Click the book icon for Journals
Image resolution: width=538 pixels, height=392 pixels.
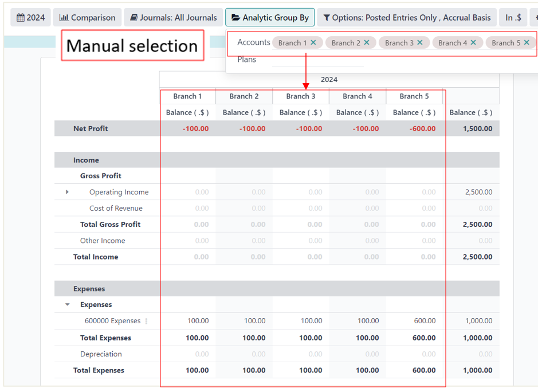click(x=134, y=18)
